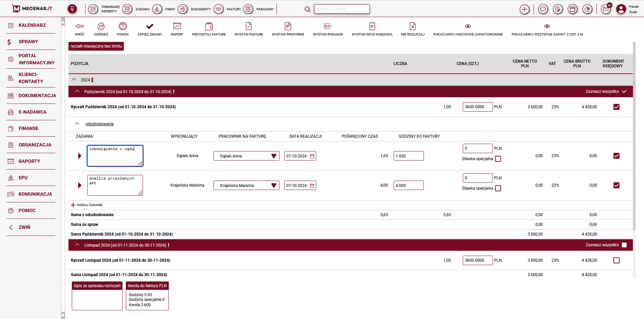
Task: Open the date picker showing 07-10-2024
Action: tap(312, 156)
